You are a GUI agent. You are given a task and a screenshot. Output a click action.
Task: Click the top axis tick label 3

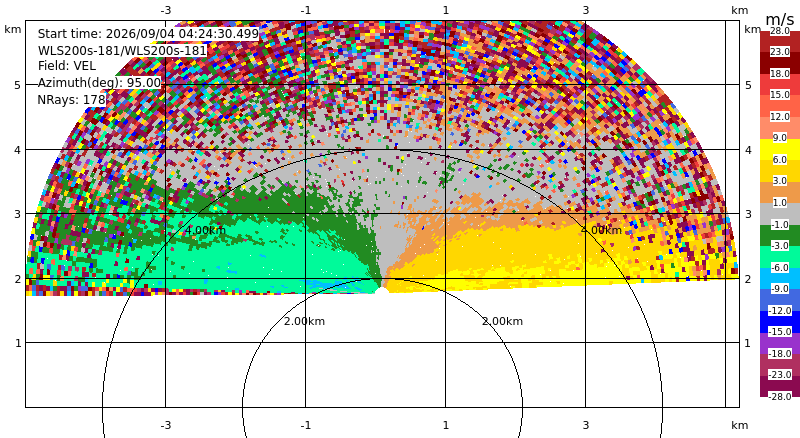click(x=586, y=10)
